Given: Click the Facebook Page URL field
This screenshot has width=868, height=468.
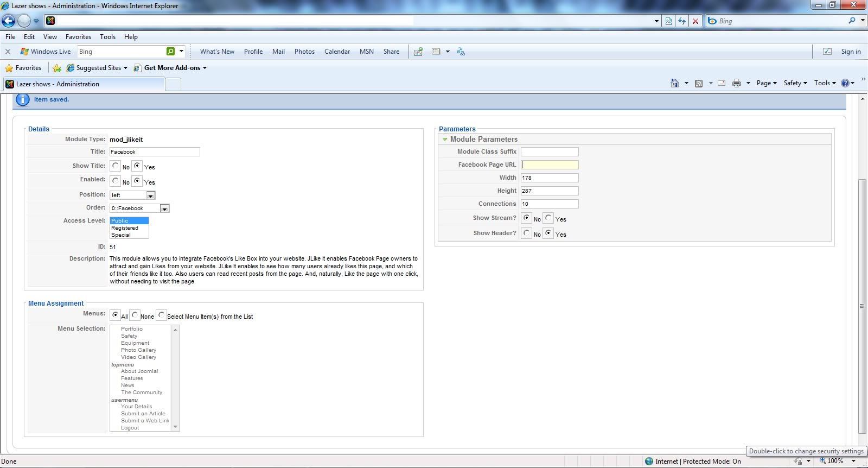Looking at the screenshot, I should [550, 165].
